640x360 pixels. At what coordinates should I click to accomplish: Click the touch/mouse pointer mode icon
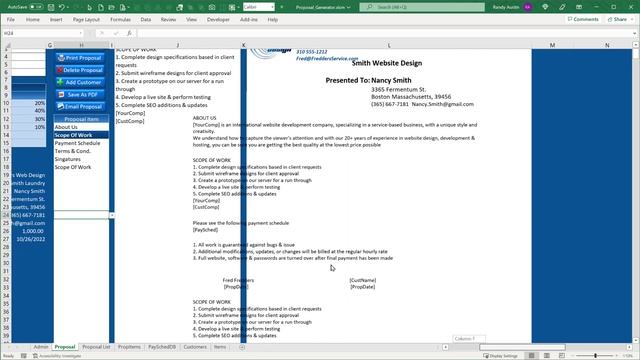[90, 7]
